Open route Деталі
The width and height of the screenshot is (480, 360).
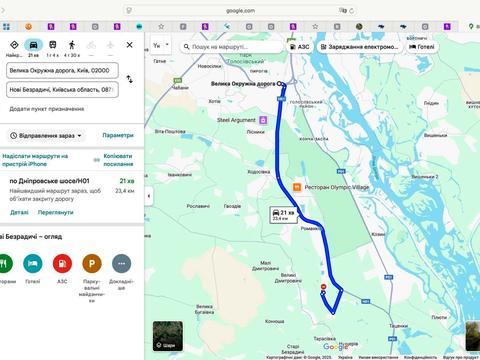19,212
